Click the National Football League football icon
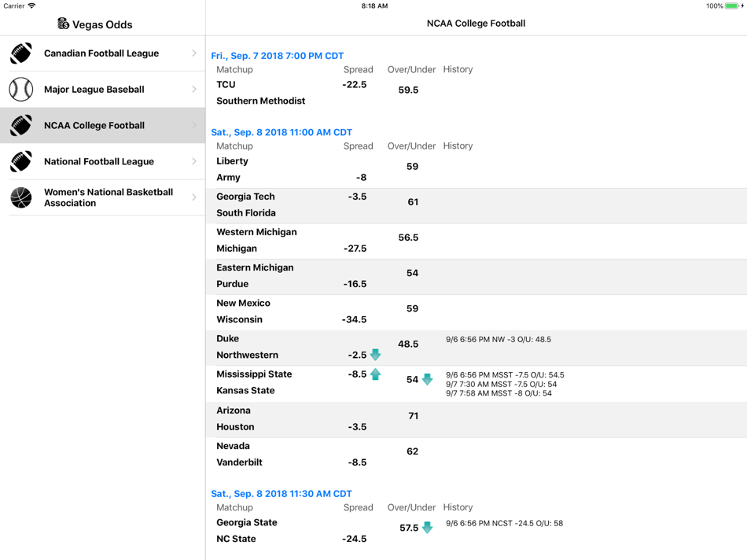747x560 pixels. [20, 161]
